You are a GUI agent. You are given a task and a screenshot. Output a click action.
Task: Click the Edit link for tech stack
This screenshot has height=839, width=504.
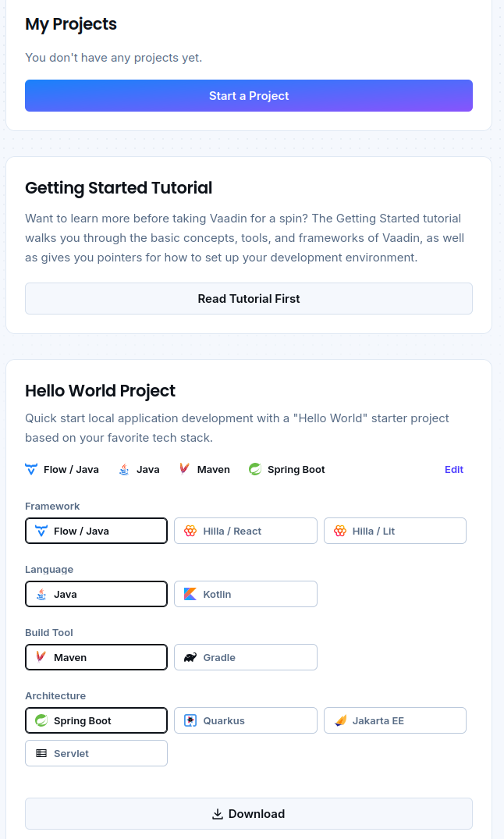454,469
